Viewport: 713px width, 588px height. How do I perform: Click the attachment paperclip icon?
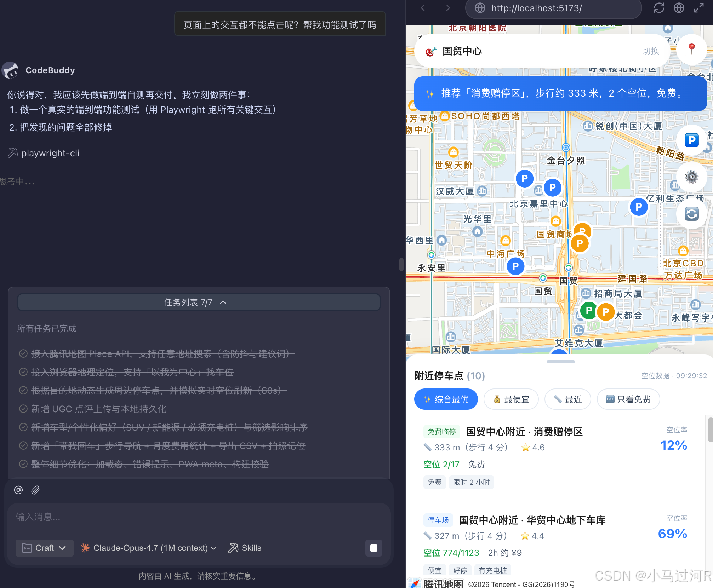click(x=35, y=490)
